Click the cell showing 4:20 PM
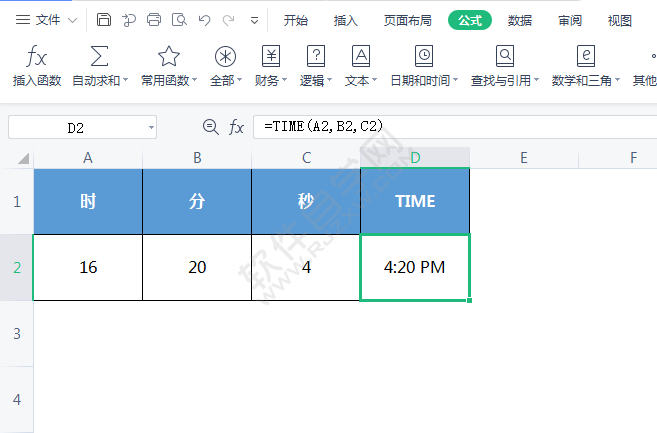This screenshot has width=657, height=433. click(x=415, y=267)
